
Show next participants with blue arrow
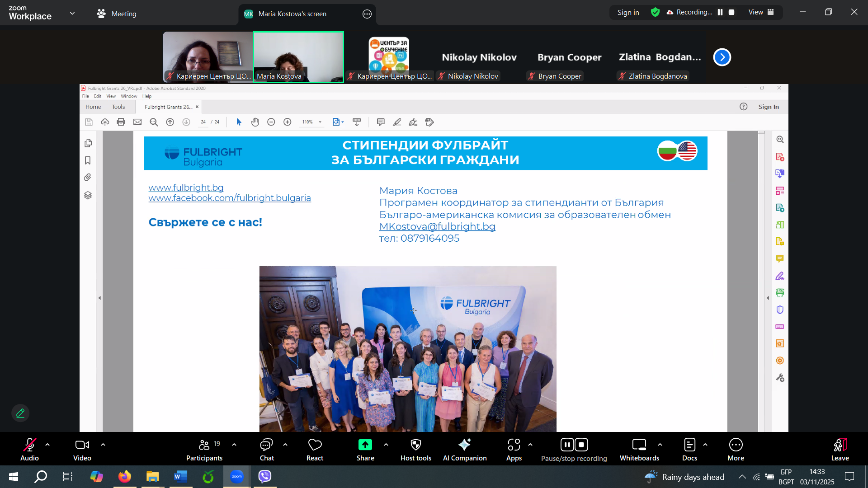click(722, 57)
